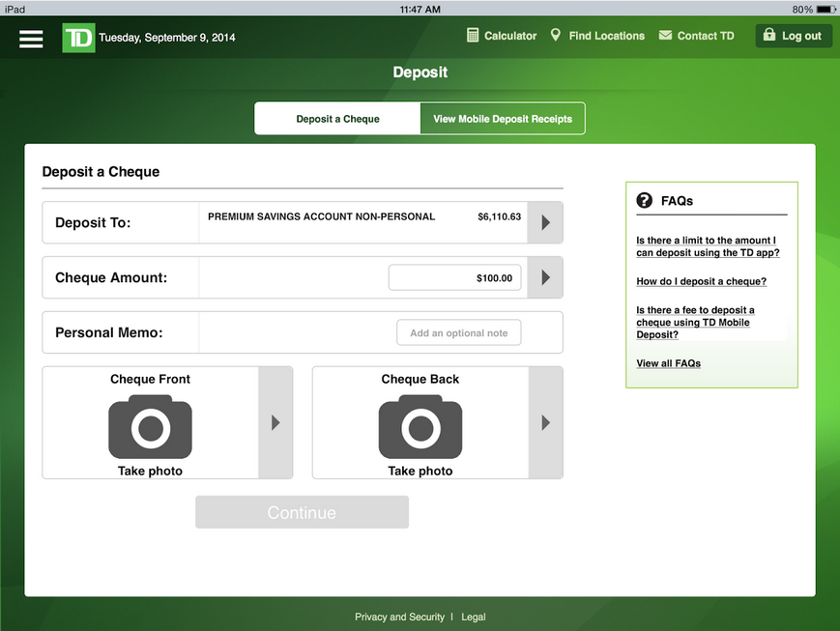
Task: Expand the Cheque Back arrow
Action: point(545,422)
